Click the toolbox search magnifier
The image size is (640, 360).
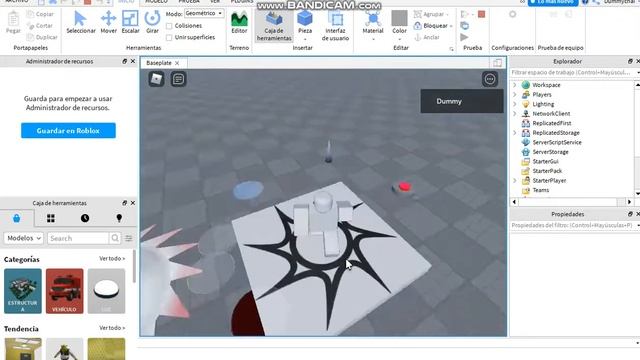click(x=115, y=238)
